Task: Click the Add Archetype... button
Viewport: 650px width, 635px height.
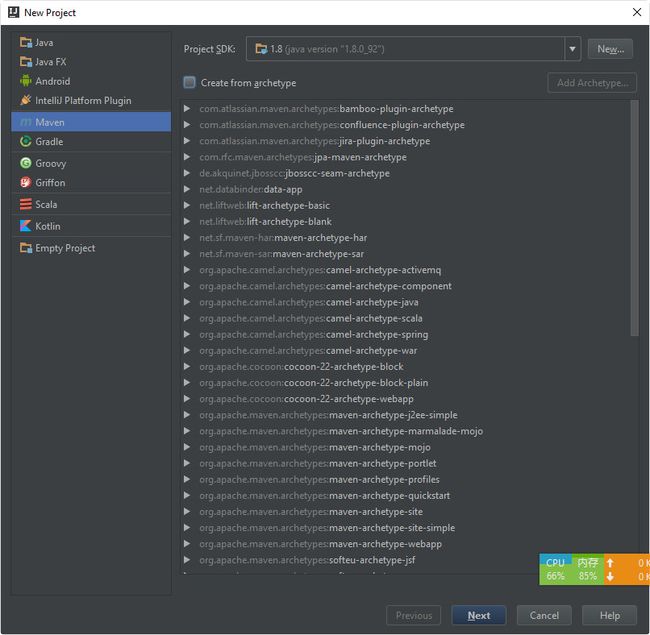Action: 592,82
